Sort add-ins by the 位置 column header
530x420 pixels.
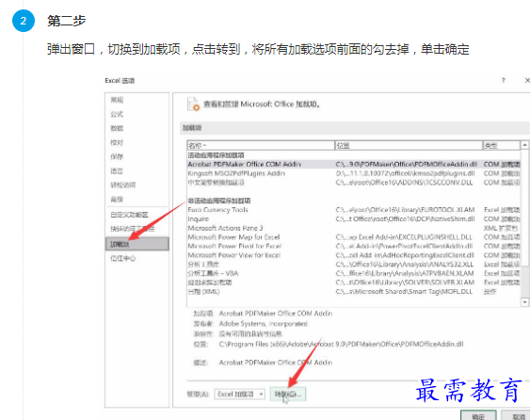409,145
